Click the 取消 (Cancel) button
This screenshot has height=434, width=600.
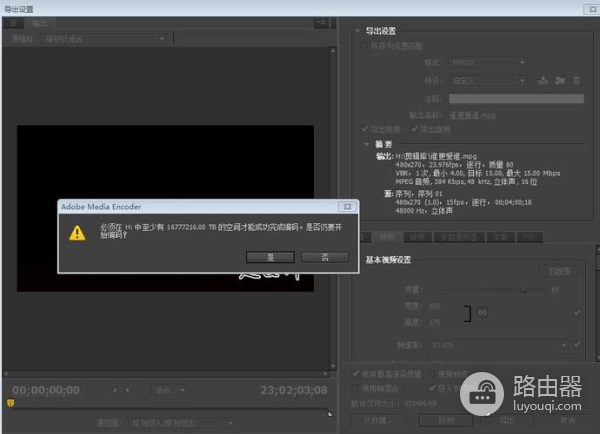pos(568,420)
